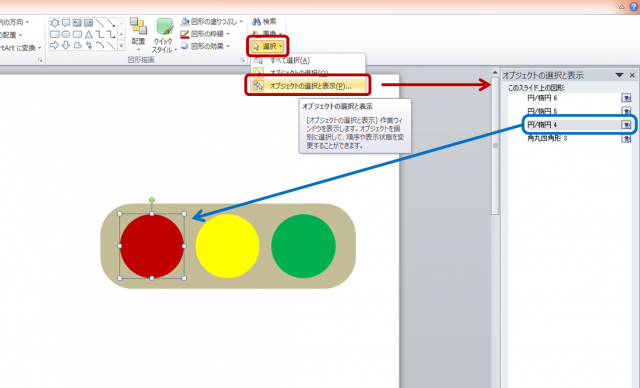Select the right block arrow shape
This screenshot has width=640, height=388.
[55, 45]
